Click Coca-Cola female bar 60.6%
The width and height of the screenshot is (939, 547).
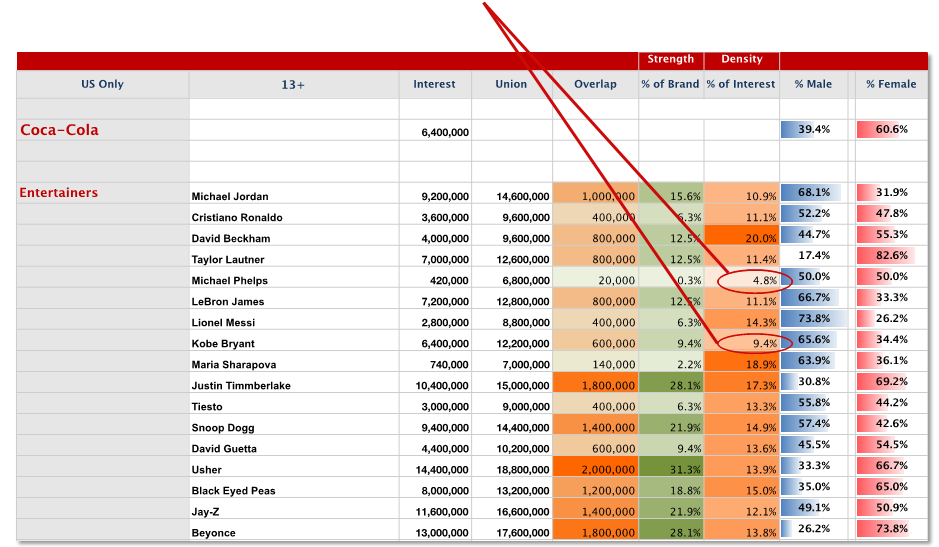[891, 129]
